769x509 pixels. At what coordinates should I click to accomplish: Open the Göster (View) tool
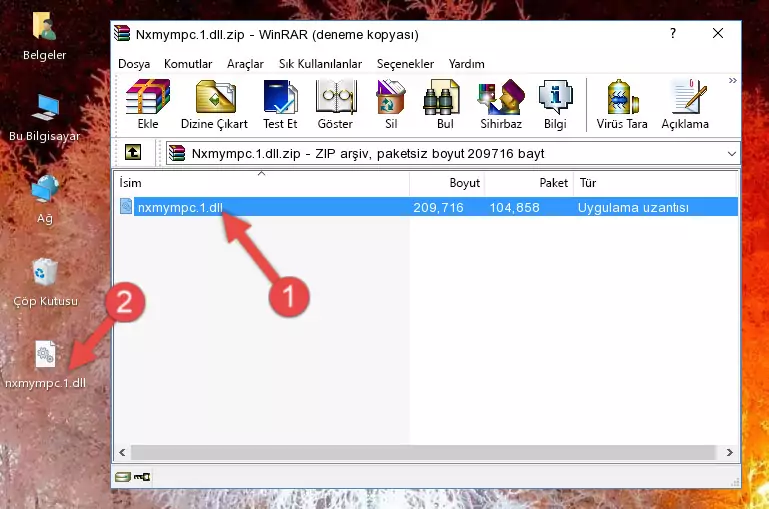(x=335, y=104)
